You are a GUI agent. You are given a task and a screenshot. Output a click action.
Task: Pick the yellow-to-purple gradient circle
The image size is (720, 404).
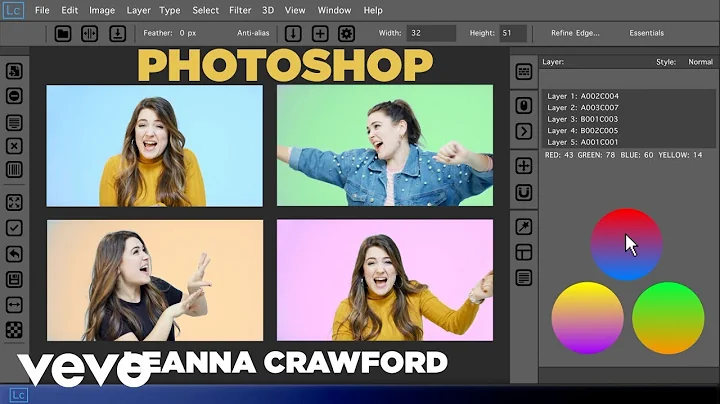pos(587,318)
